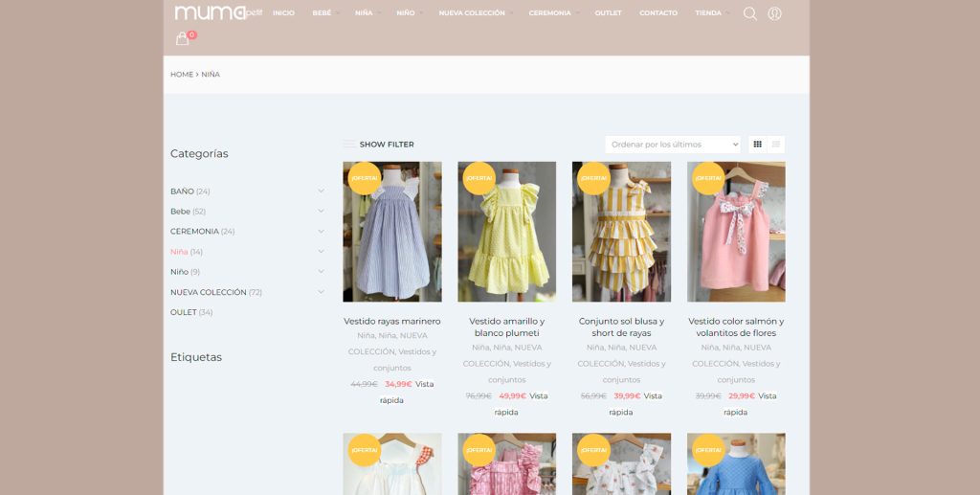Open the search magnifier icon

pos(750,13)
